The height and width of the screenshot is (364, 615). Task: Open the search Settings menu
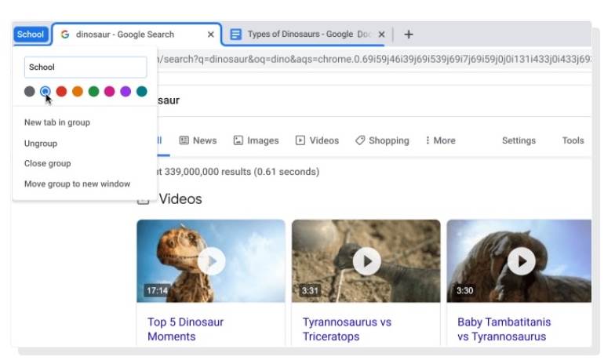click(519, 140)
